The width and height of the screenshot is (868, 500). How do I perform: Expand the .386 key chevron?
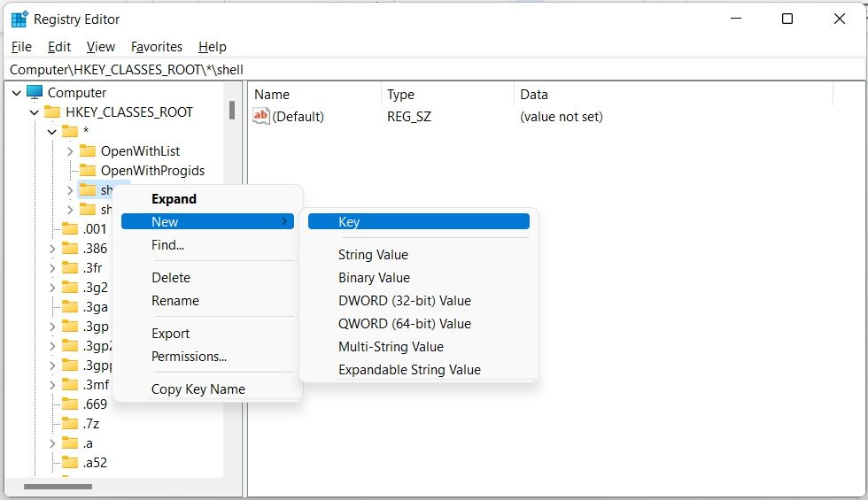[52, 248]
